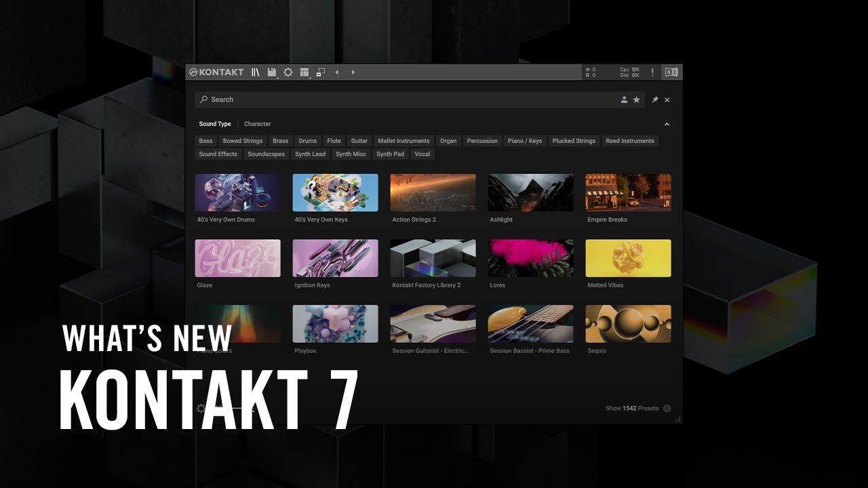Collapse the filter section with the chevron
Viewport: 868px width, 488px height.
click(x=667, y=124)
